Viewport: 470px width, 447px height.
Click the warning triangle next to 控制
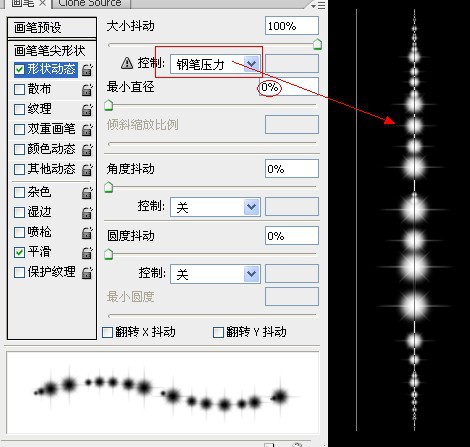[x=127, y=63]
